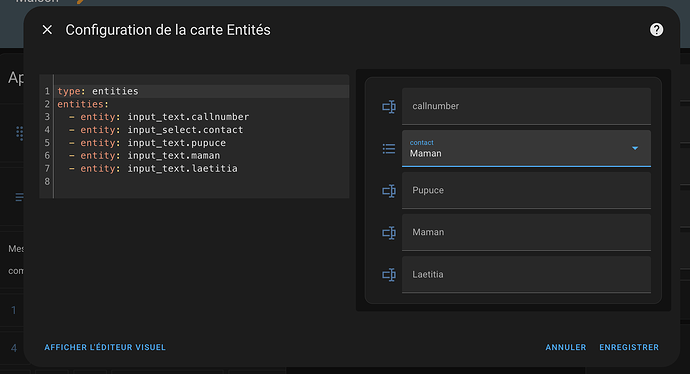Click the text icon beside callnumber
Viewport: 690px width, 374px height.
coord(389,106)
